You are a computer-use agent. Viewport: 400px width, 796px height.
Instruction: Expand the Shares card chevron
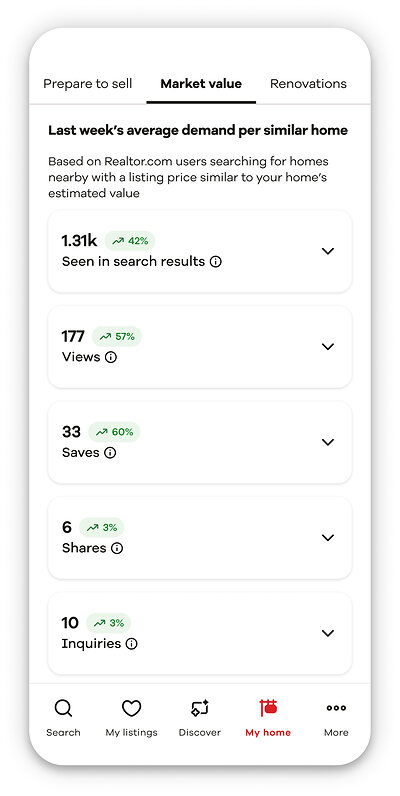click(x=328, y=537)
